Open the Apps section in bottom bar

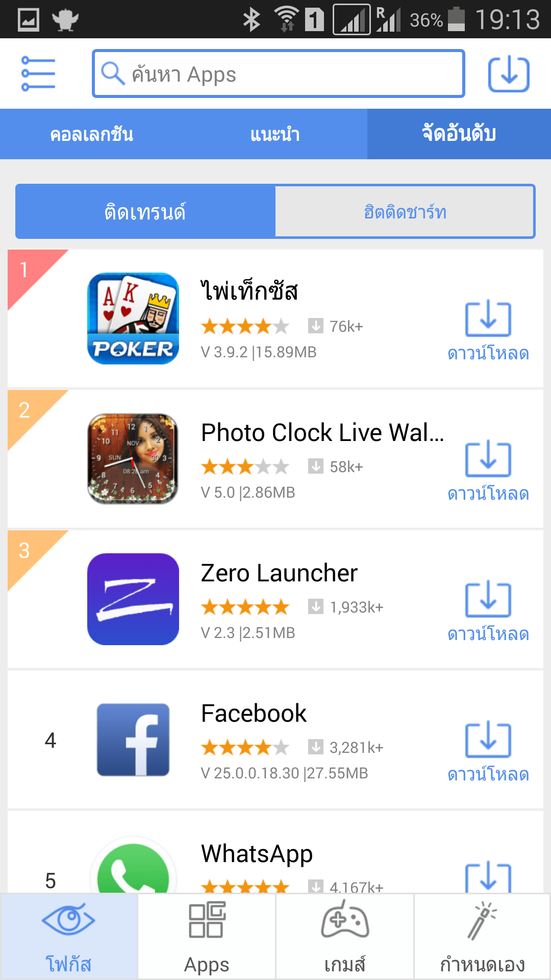(x=207, y=937)
